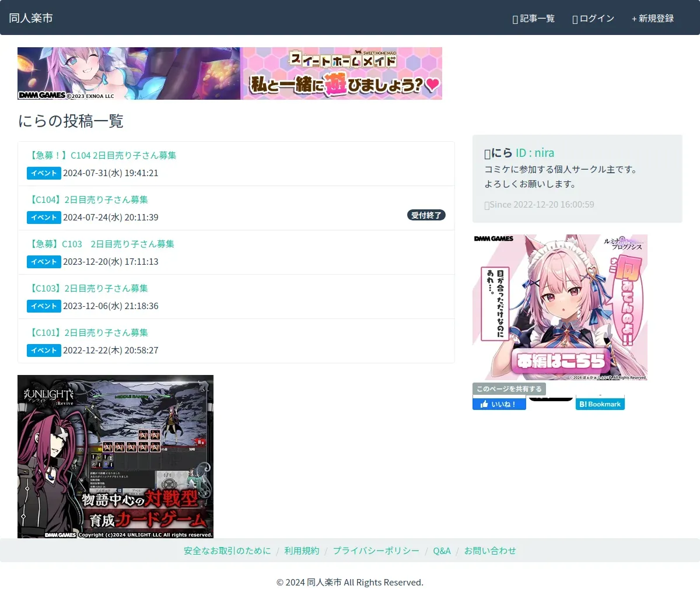700x589 pixels.
Task: Click the timestamp 2024-07-31(水) 19:41:21
Action: [x=111, y=173]
